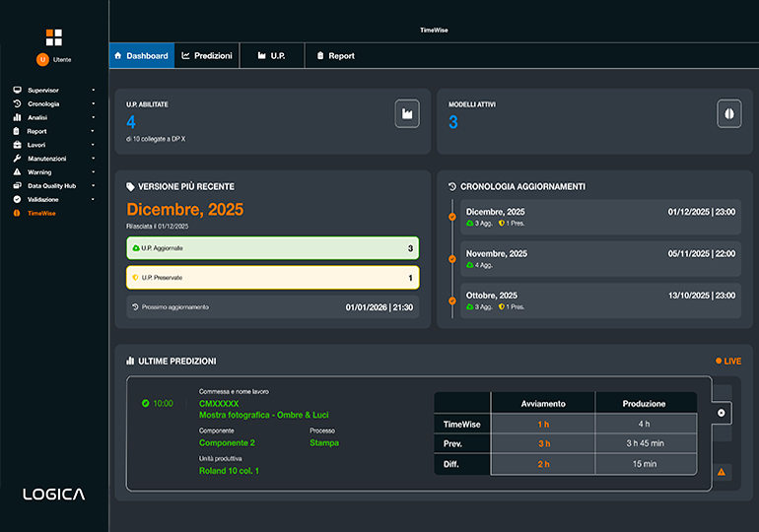This screenshot has width=759, height=532.
Task: Switch to the Predizioni tab
Action: [207, 55]
